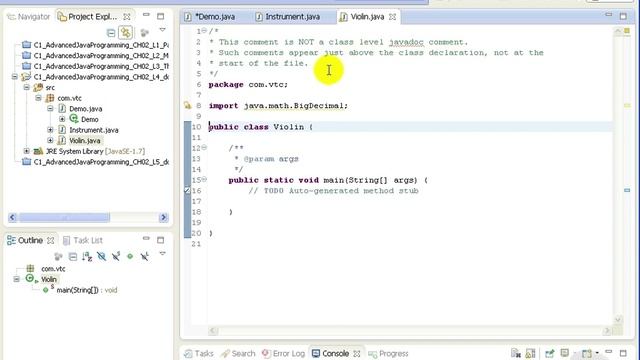
Task: Toggle Link with Editor in Project Explorer
Action: [x=126, y=32]
